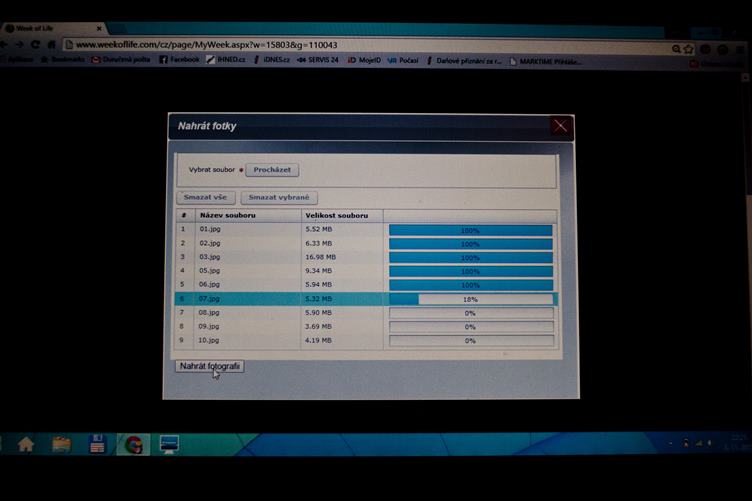
Task: Open Google Chrome from the taskbar
Action: (x=133, y=444)
